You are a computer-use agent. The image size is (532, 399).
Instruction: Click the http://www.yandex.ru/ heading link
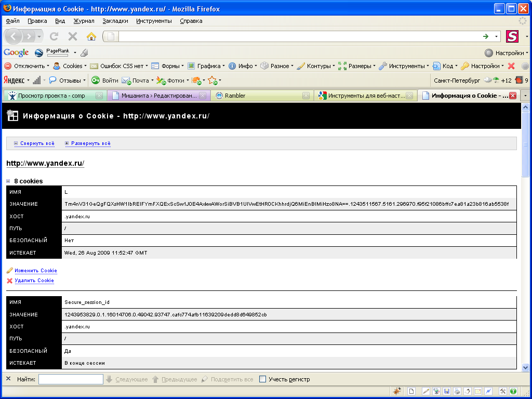45,163
